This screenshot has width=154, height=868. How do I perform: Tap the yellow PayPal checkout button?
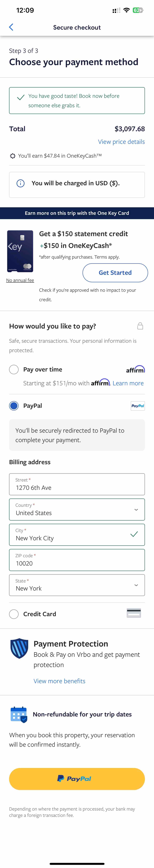(x=77, y=779)
